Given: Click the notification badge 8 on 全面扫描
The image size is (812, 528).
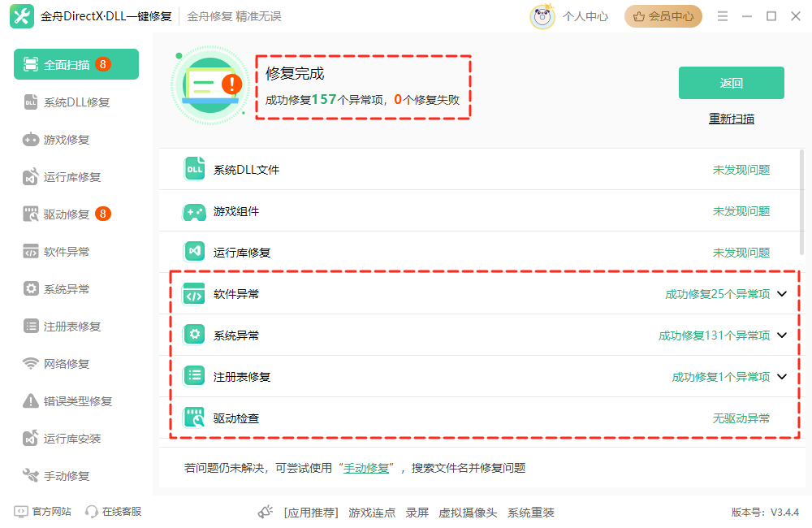Looking at the screenshot, I should (x=103, y=64).
